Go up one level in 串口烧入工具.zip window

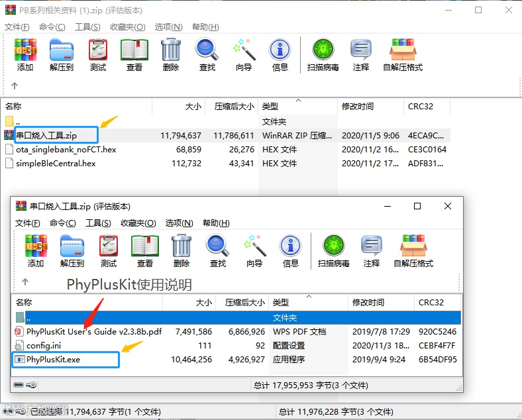point(25,282)
